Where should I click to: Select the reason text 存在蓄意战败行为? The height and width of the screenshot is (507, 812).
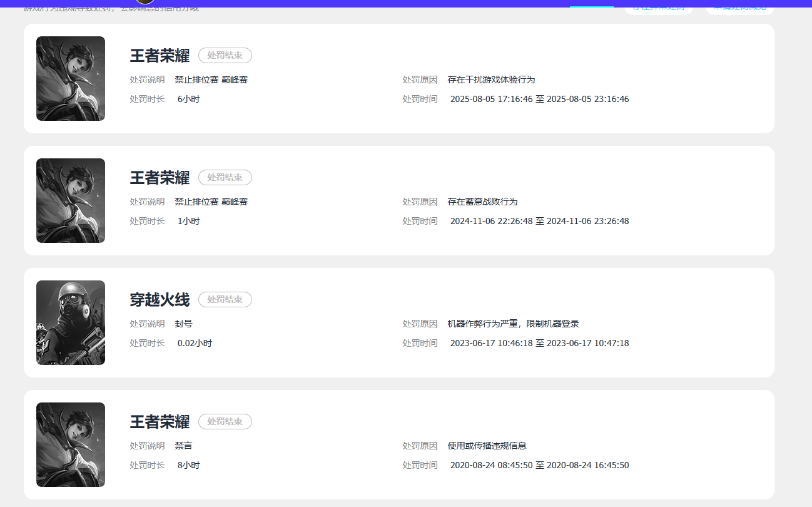483,202
